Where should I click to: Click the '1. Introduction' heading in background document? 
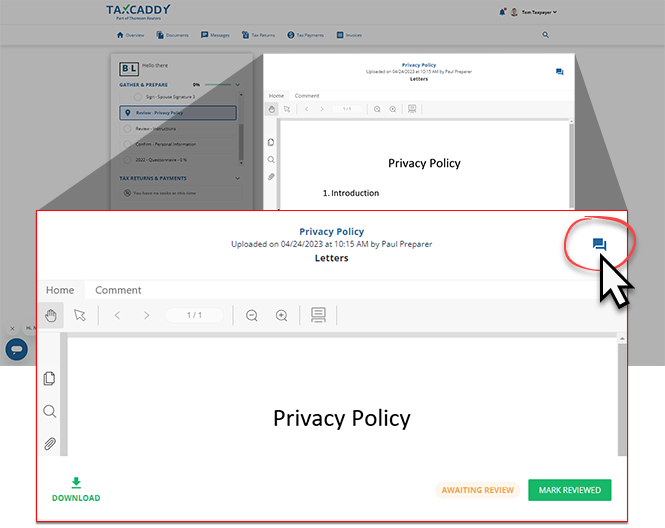351,193
